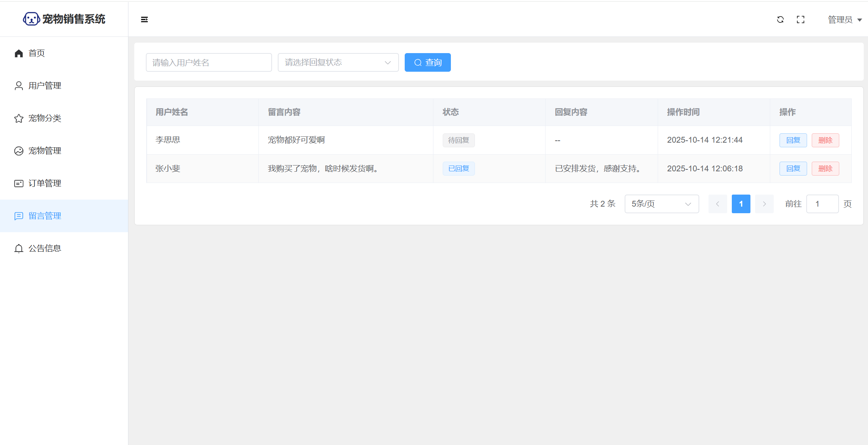Click the home icon beside 首页
Screen dimensions: 868x445
[19, 53]
